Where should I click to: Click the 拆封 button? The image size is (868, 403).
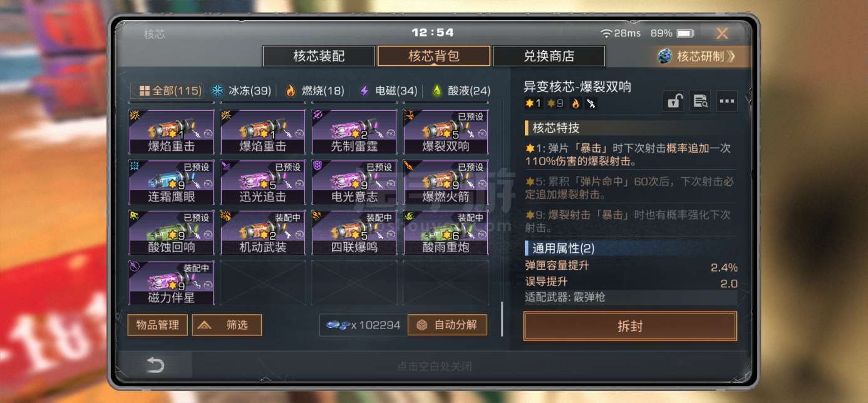coord(630,326)
